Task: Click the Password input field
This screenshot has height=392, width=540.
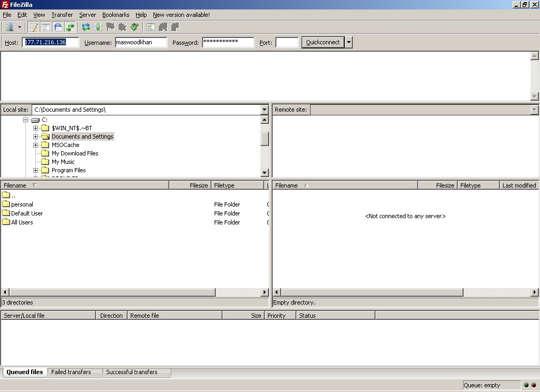Action: (x=228, y=42)
